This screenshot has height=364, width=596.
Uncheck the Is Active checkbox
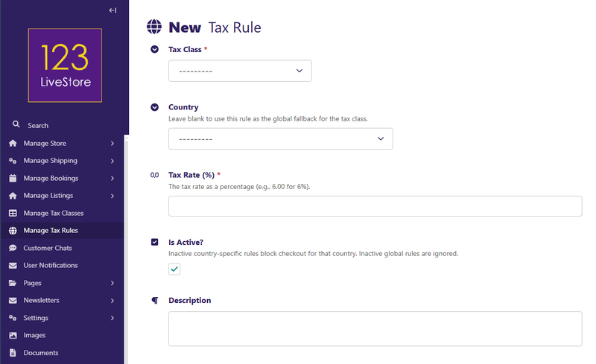click(x=174, y=269)
